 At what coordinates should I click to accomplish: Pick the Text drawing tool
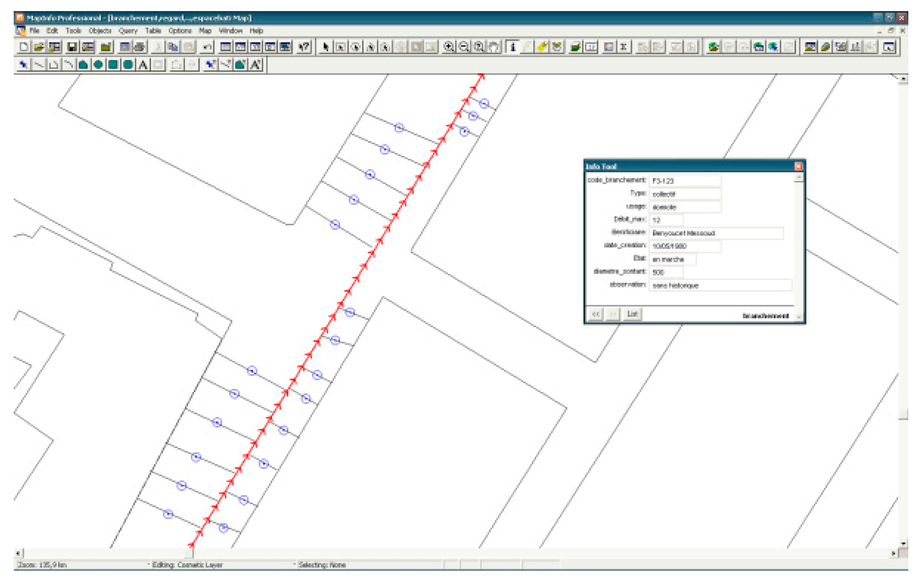143,65
